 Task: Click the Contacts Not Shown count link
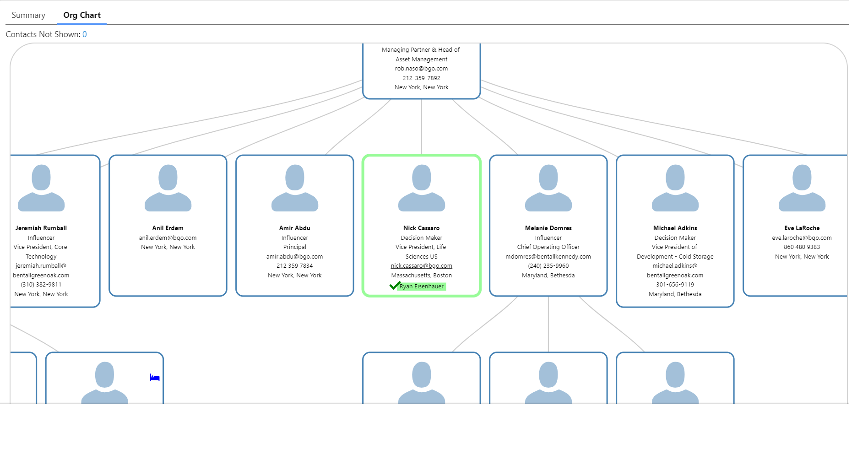click(85, 34)
